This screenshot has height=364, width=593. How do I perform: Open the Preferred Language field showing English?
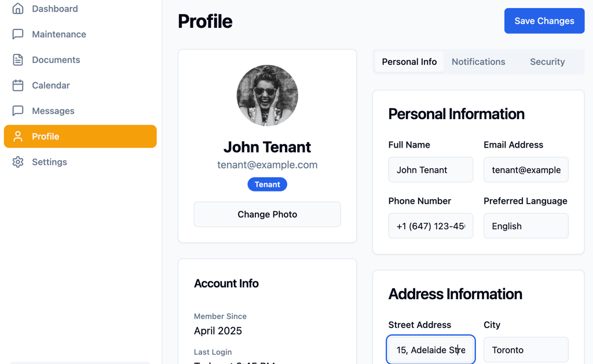[526, 226]
